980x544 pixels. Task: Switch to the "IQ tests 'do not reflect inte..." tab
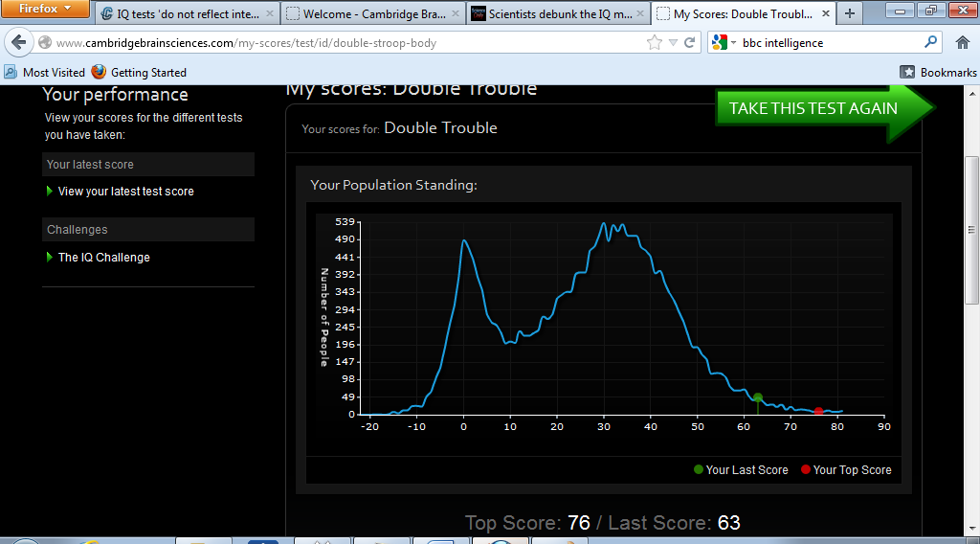click(x=188, y=13)
